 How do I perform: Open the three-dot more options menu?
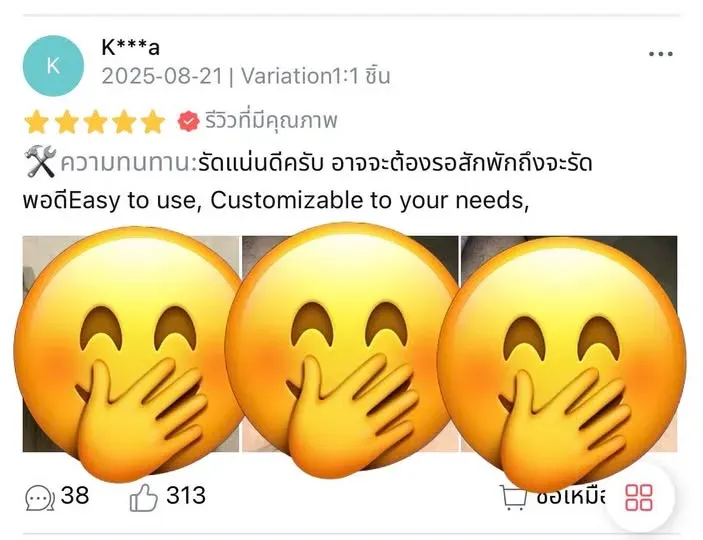660,54
